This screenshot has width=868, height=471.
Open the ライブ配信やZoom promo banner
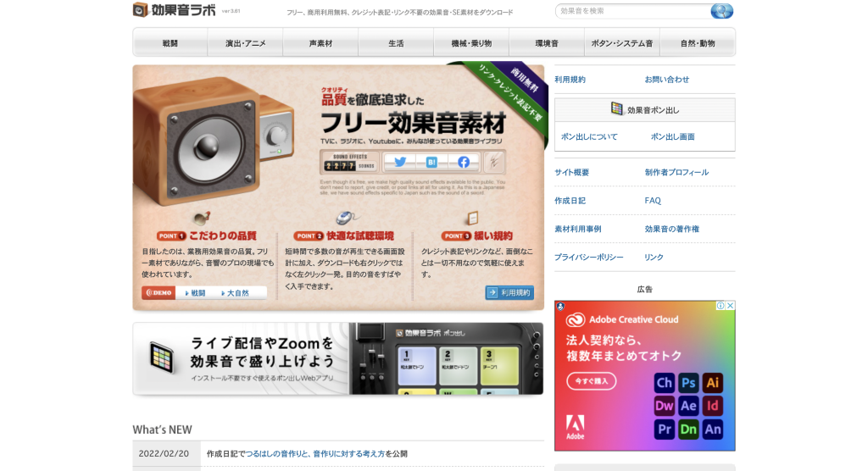(x=337, y=358)
